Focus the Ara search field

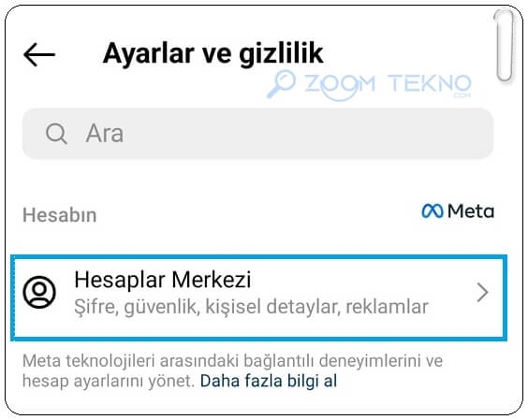[258, 134]
